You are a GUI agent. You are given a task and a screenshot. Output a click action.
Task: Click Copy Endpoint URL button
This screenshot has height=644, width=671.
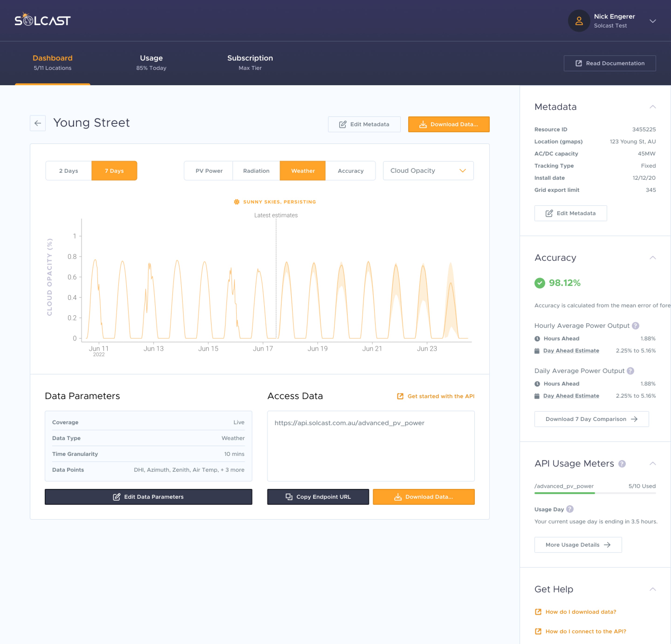(318, 497)
